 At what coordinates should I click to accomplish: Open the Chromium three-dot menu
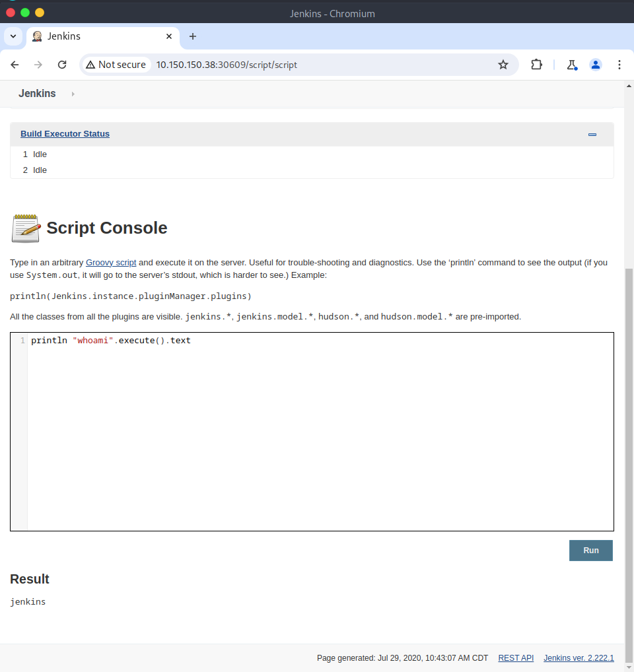619,65
